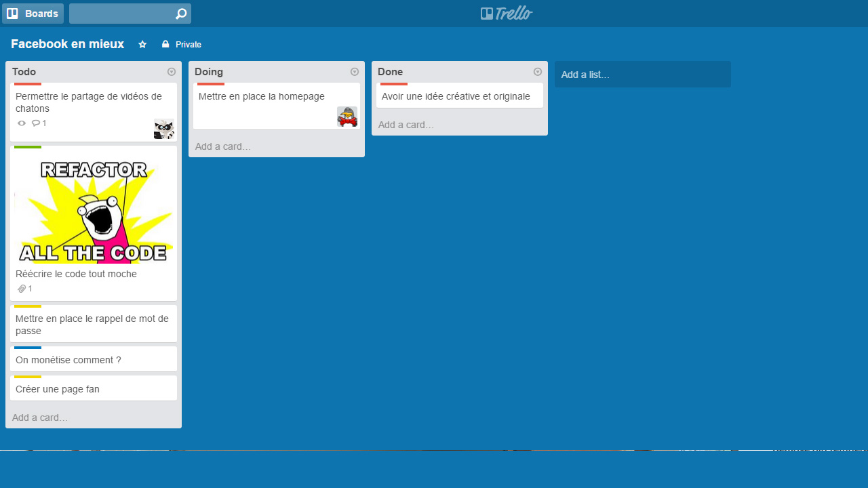Open the Boards menu button
Screen dimensions: 868x488
pos(33,14)
